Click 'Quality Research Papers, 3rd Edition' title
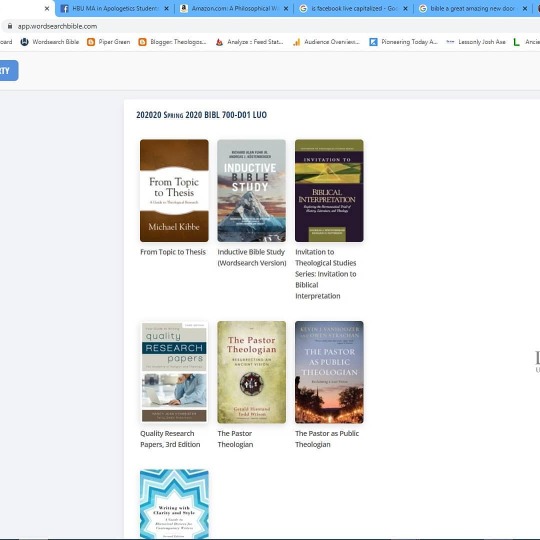The width and height of the screenshot is (540, 540). point(170,439)
